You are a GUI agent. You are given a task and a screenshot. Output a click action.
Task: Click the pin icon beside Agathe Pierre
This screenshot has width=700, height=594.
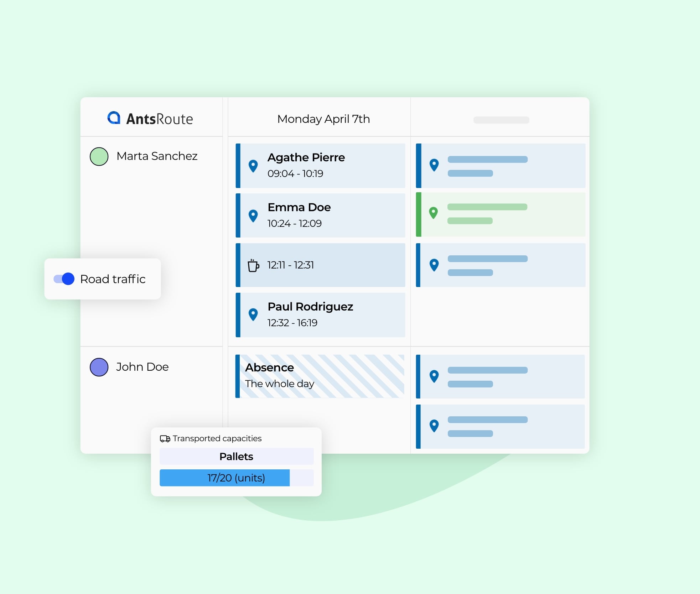click(253, 166)
